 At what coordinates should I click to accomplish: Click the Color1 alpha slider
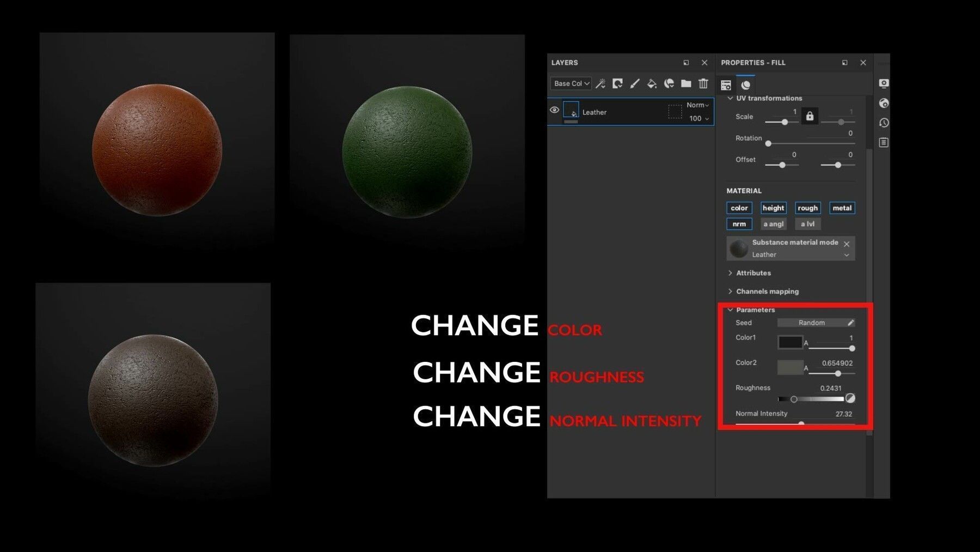coord(831,348)
